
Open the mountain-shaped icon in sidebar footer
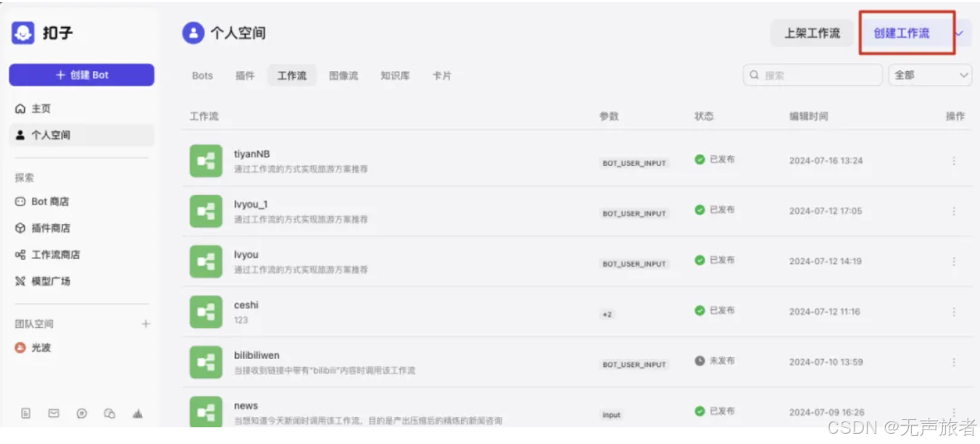coord(137,414)
